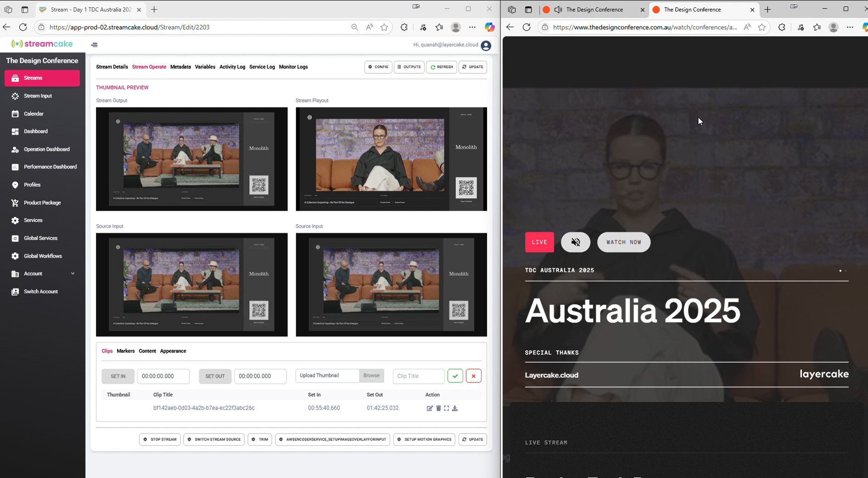Toggle the hamburger menu to collapse sidebar

tap(94, 45)
